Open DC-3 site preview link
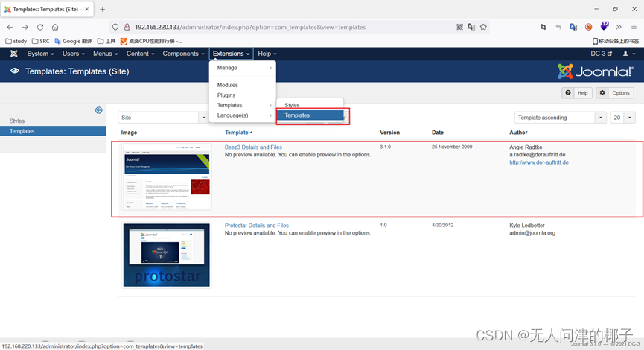 point(602,54)
